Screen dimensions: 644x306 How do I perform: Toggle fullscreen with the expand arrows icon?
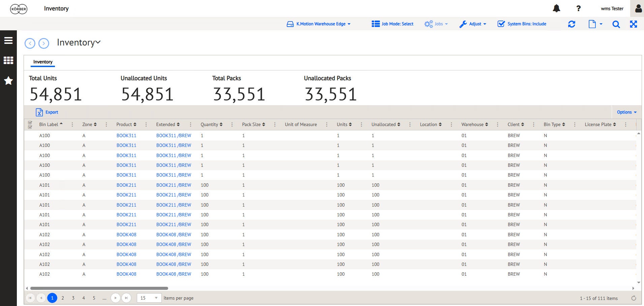click(634, 24)
